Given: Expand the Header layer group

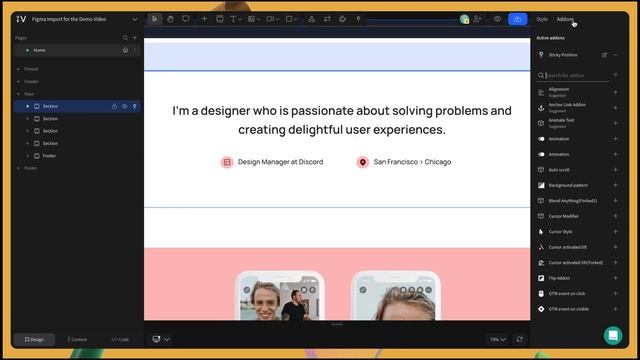Looking at the screenshot, I should pos(18,82).
